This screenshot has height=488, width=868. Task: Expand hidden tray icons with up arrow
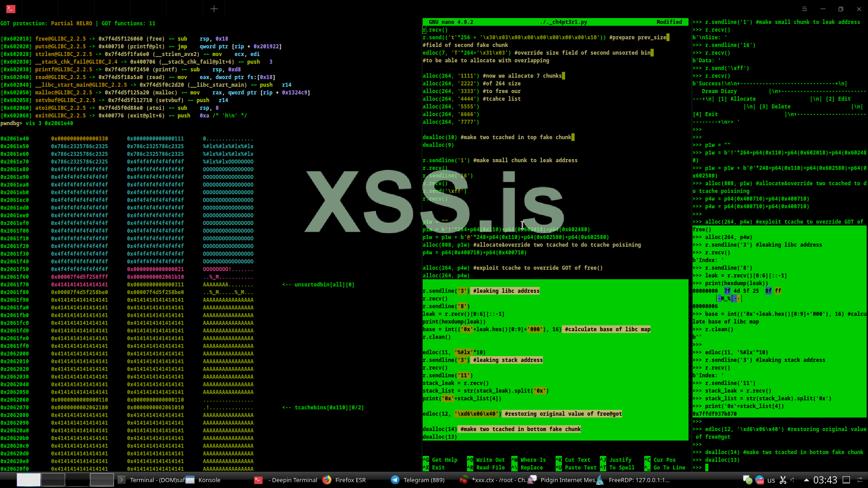[806, 480]
